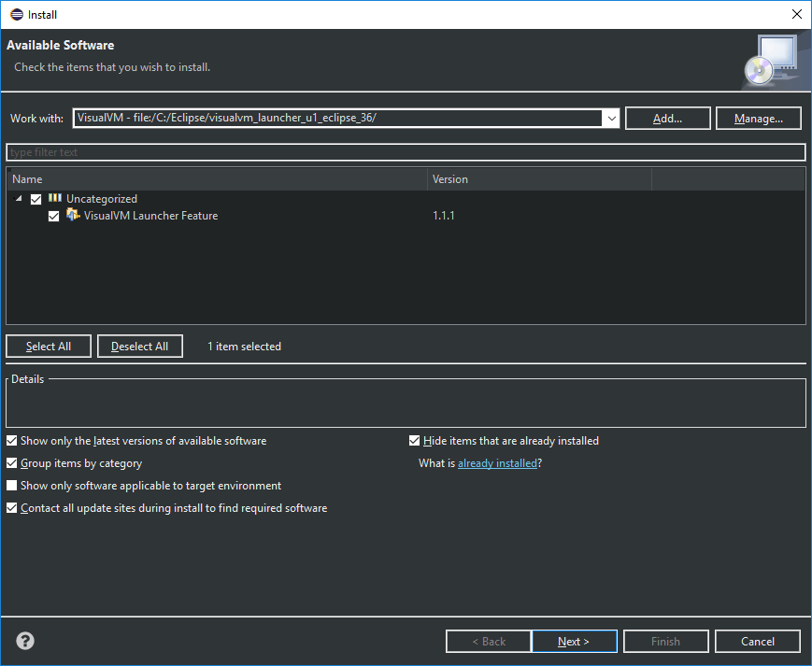The image size is (812, 666).
Task: Close the Install dialog window
Action: pyautogui.click(x=796, y=14)
